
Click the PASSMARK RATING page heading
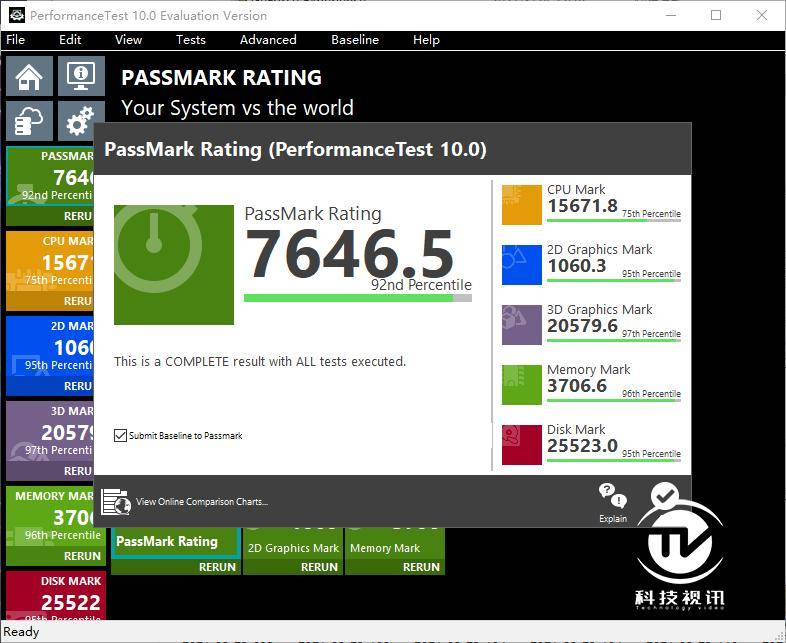pos(222,78)
